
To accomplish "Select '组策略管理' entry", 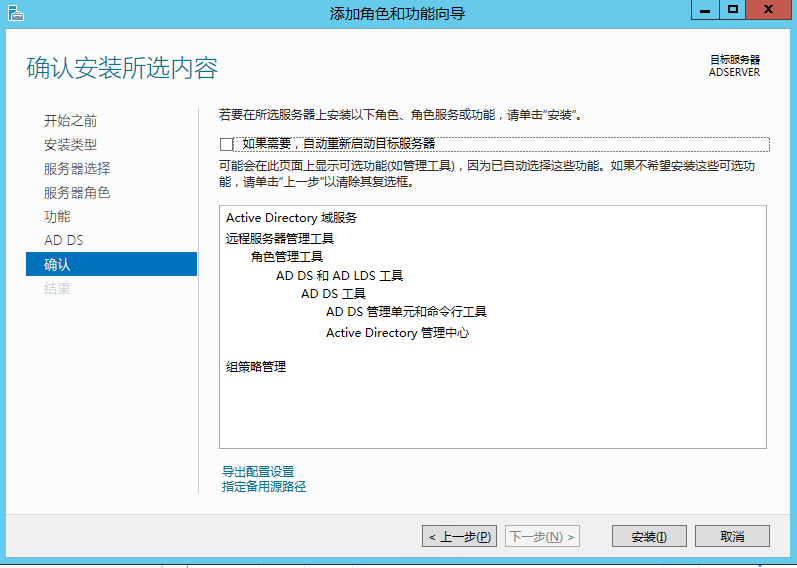I will point(256,367).
